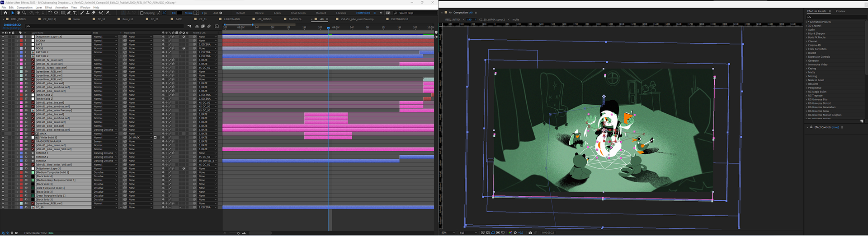Click the CC_50_WIP04_comp 2 breadcrumb
The image size is (868, 236).
(492, 19)
